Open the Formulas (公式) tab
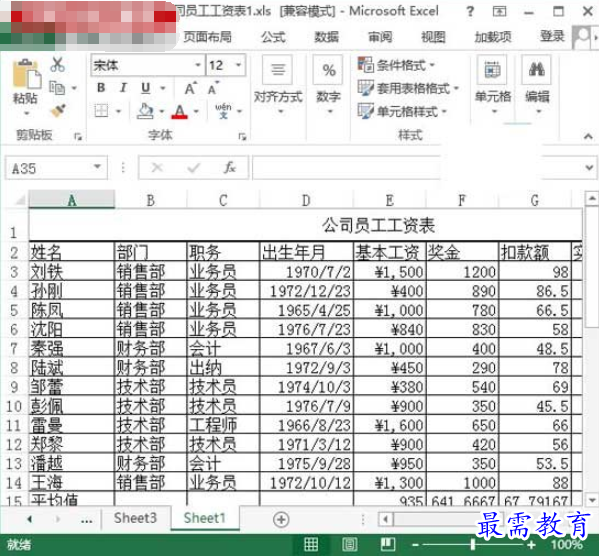The image size is (599, 556). 273,37
